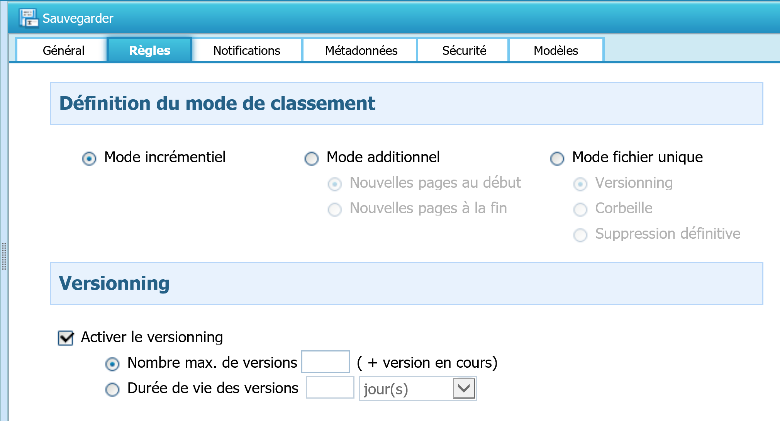Switch to the Sécurité tab

(462, 50)
